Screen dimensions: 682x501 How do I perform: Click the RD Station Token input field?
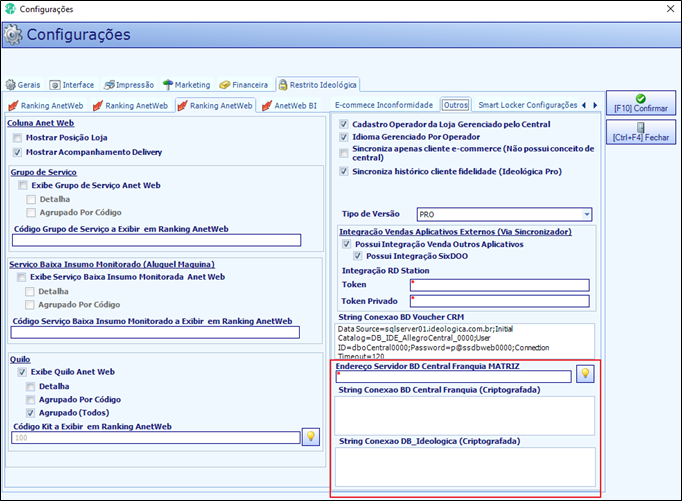pos(500,285)
